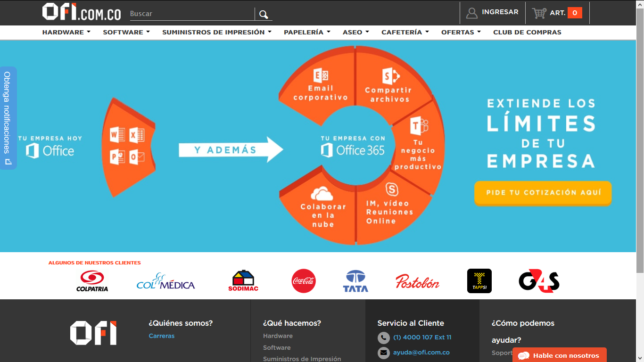The image size is (644, 362).
Task: Click the ART. cart label
Action: coord(557,13)
